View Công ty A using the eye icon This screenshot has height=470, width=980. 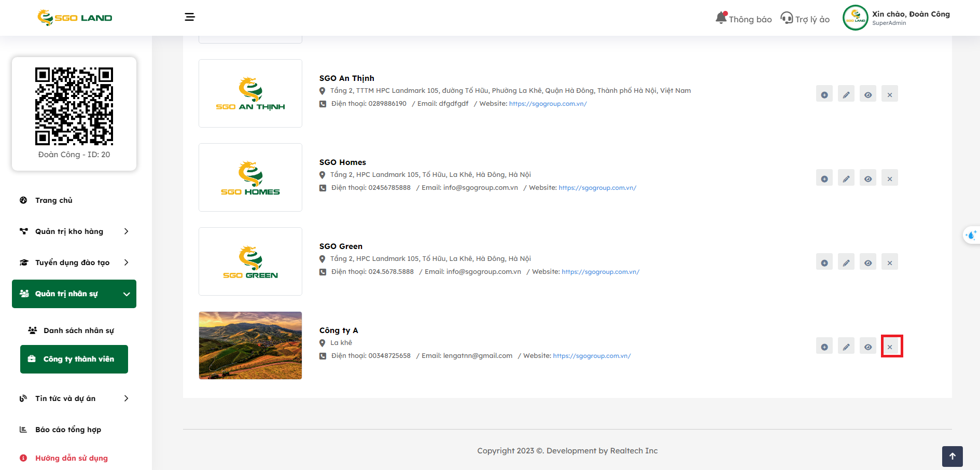[867, 347]
